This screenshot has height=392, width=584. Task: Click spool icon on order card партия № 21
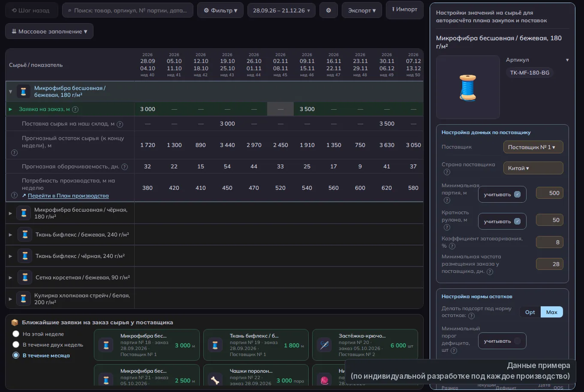(x=106, y=379)
